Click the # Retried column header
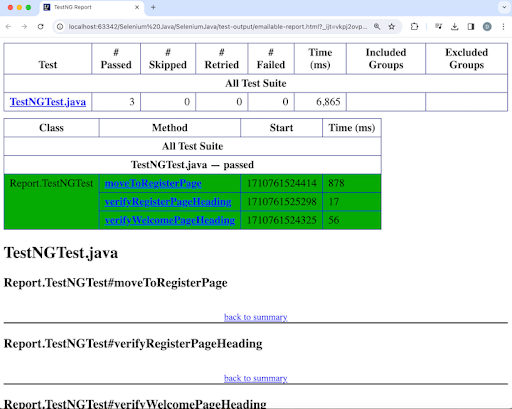512x409 pixels. click(222, 59)
